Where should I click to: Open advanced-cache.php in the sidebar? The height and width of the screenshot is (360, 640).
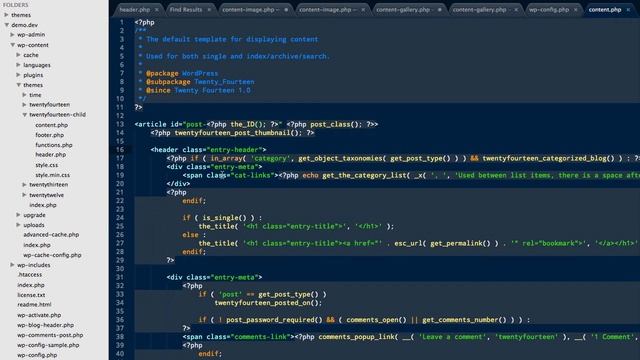coord(51,235)
